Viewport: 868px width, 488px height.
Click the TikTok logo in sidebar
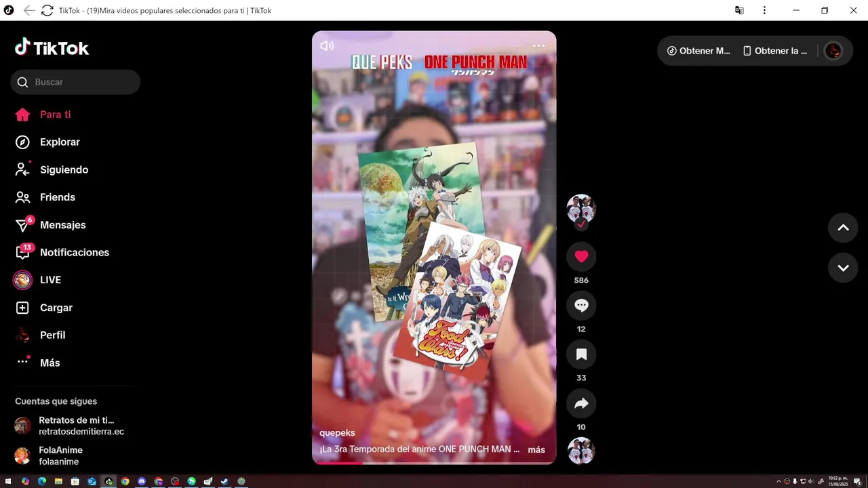tap(52, 47)
